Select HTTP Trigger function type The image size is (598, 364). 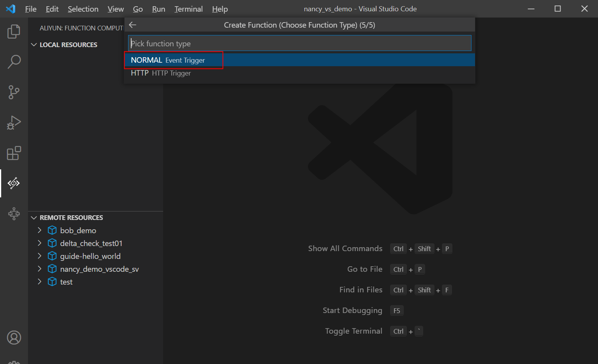click(299, 73)
